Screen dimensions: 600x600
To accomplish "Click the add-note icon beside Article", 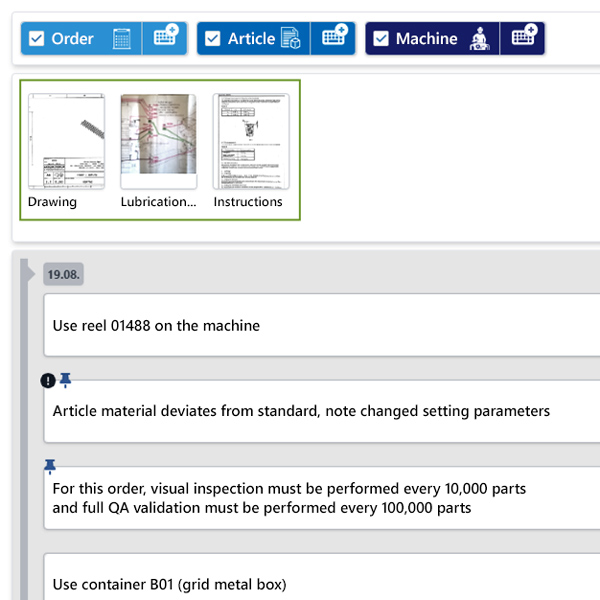I will 333,38.
